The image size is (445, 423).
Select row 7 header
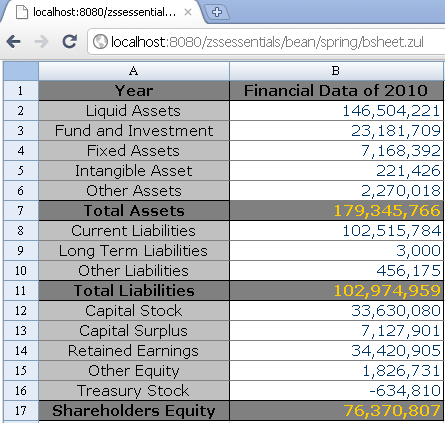pyautogui.click(x=21, y=211)
